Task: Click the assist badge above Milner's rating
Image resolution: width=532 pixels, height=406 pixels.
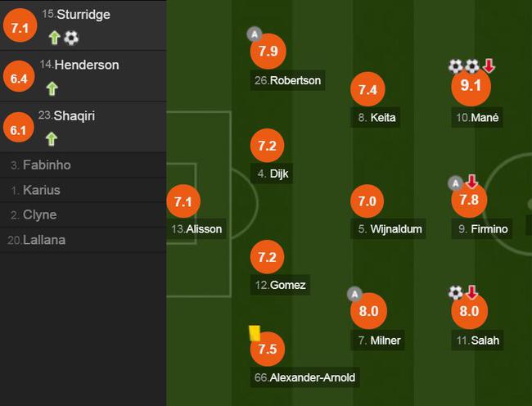Action: (x=355, y=294)
